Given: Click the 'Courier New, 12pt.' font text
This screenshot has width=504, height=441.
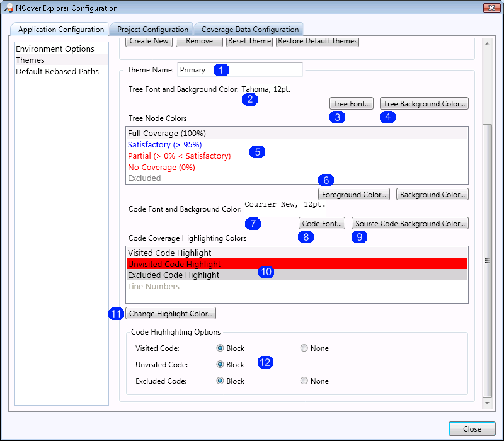Looking at the screenshot, I should 285,204.
